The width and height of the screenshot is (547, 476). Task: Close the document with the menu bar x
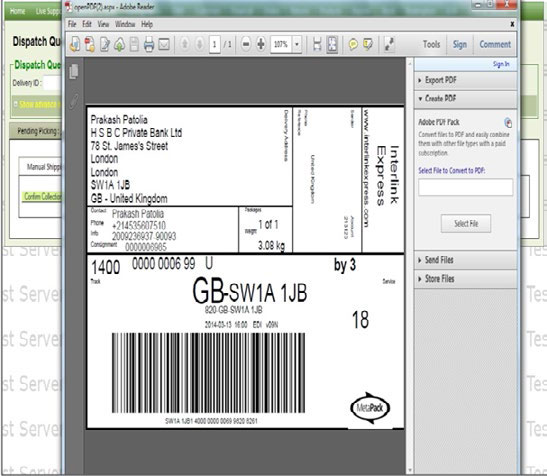pyautogui.click(x=512, y=24)
